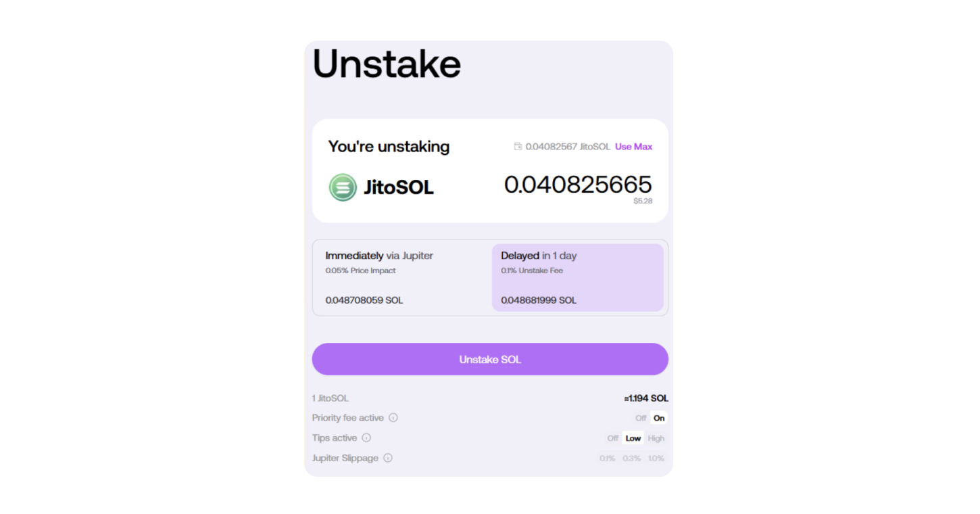The image size is (980, 514).
Task: Open the Priority fee info icon
Action: (x=393, y=418)
